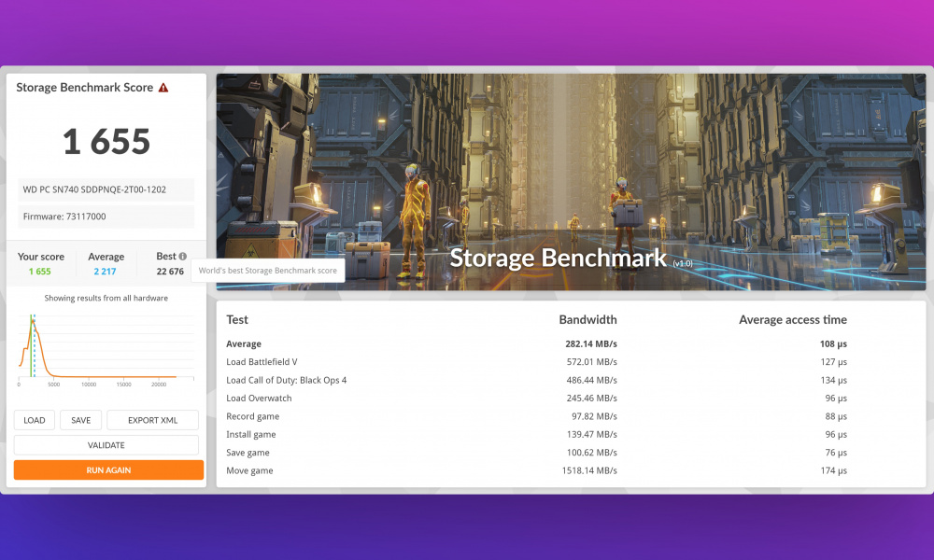The image size is (934, 560).
Task: Click Your score value 1 655
Action: (40, 272)
